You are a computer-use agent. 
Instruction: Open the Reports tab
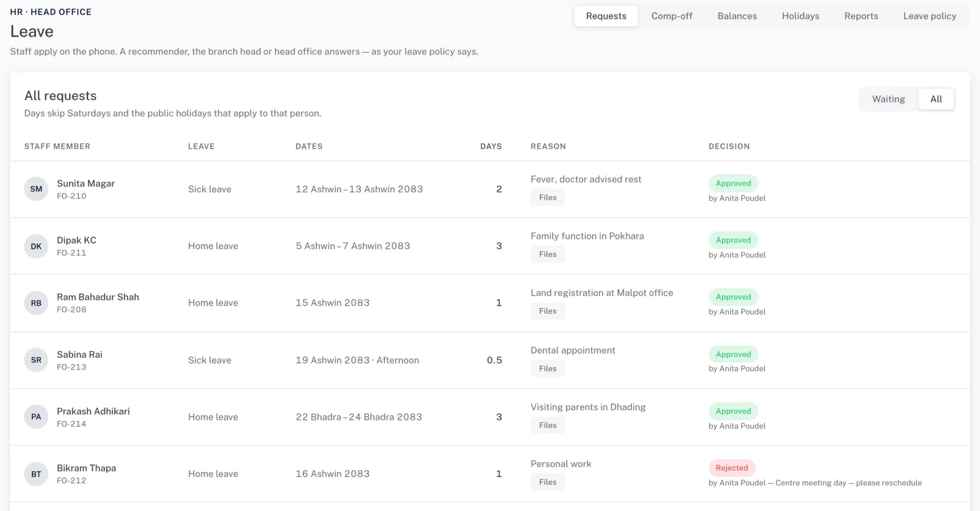click(861, 16)
